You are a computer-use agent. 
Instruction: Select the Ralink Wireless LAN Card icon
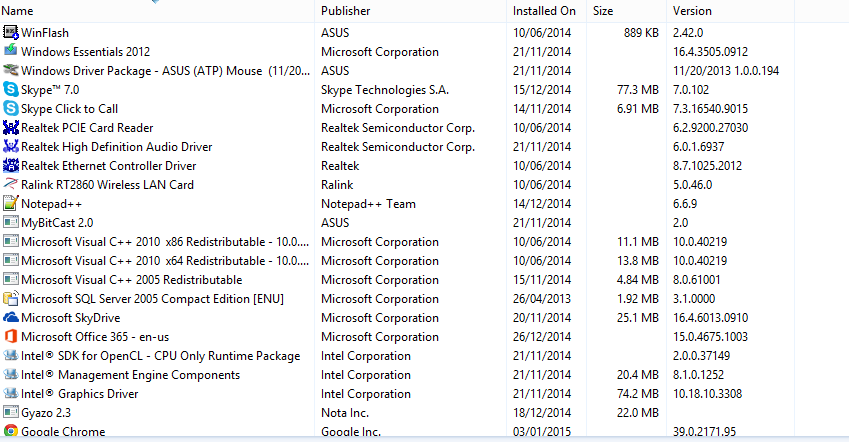11,185
